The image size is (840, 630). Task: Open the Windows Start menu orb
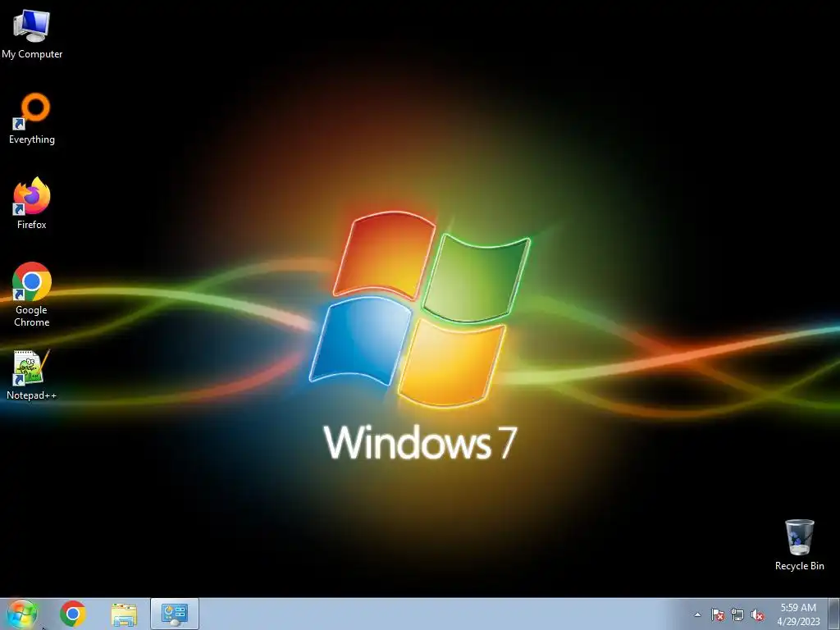[22, 614]
